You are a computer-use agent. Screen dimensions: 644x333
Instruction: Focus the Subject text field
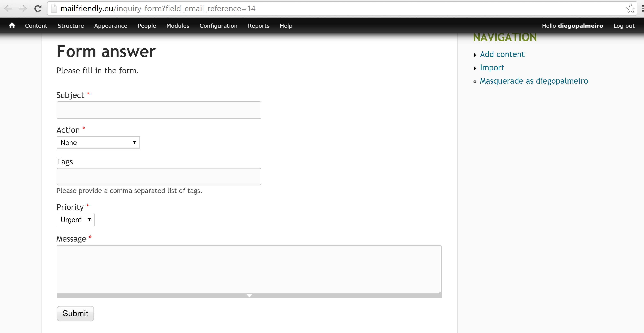tap(159, 110)
